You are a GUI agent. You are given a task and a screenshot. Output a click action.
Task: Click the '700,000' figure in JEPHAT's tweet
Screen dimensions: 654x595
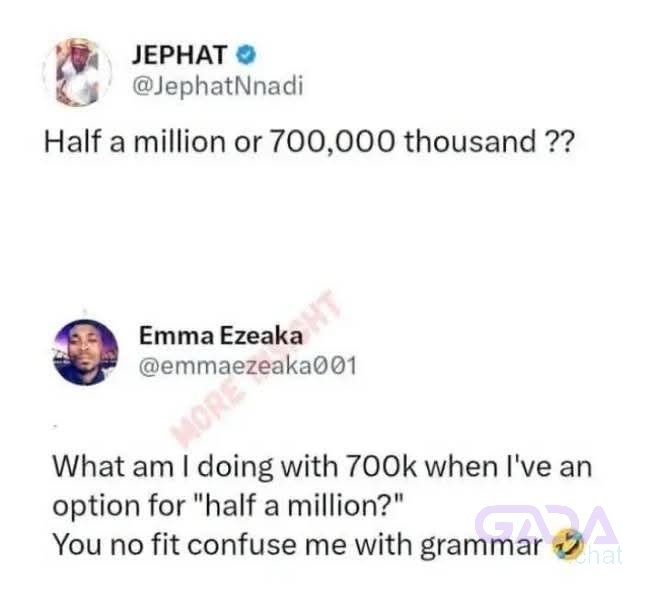coord(332,142)
